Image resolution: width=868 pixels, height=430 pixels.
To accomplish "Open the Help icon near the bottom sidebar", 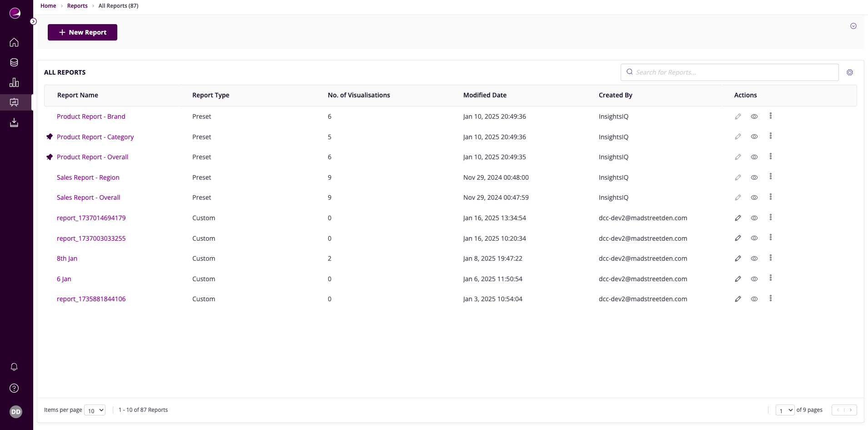I will tap(14, 388).
